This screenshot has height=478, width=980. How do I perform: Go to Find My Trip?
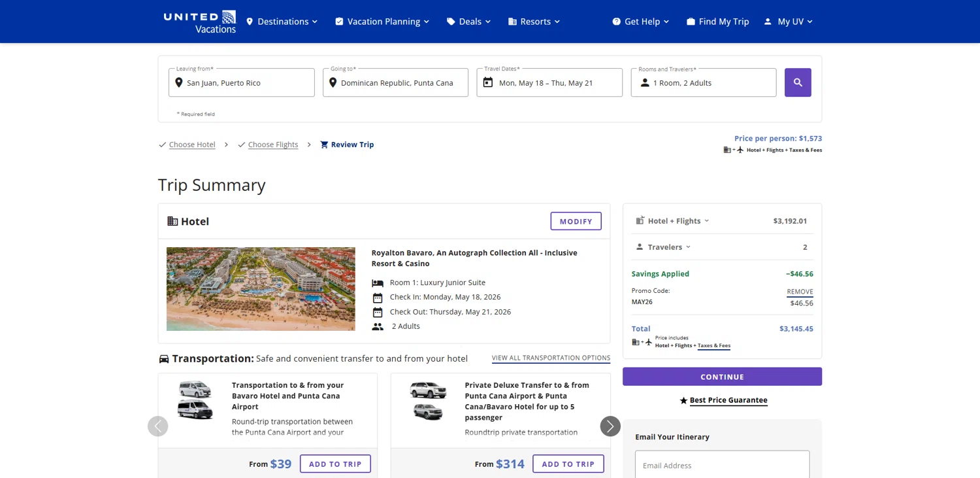click(x=717, y=22)
